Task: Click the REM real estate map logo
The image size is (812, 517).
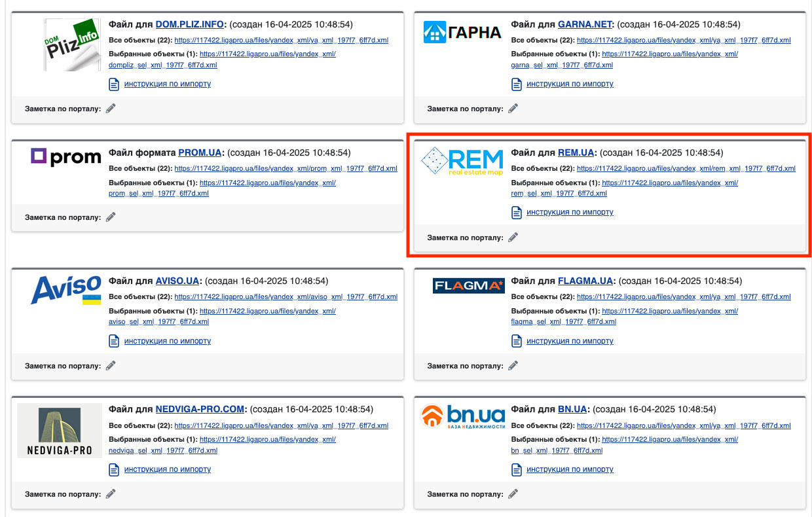Action: click(462, 162)
